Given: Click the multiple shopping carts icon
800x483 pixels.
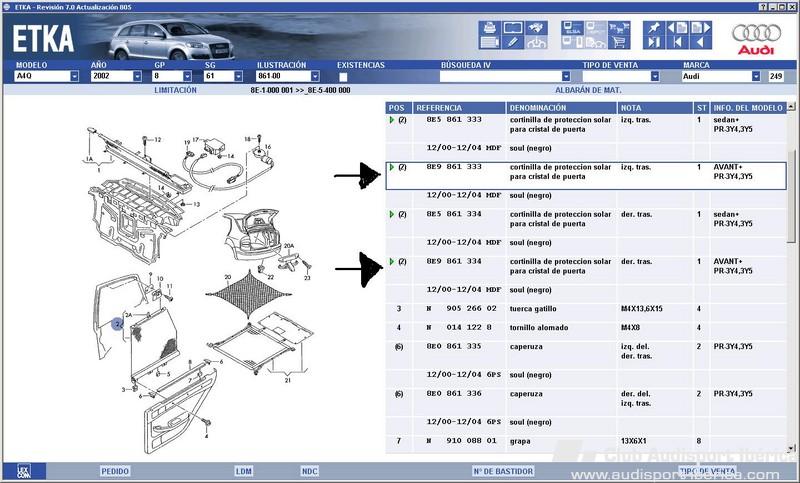Looking at the screenshot, I should [x=619, y=28].
